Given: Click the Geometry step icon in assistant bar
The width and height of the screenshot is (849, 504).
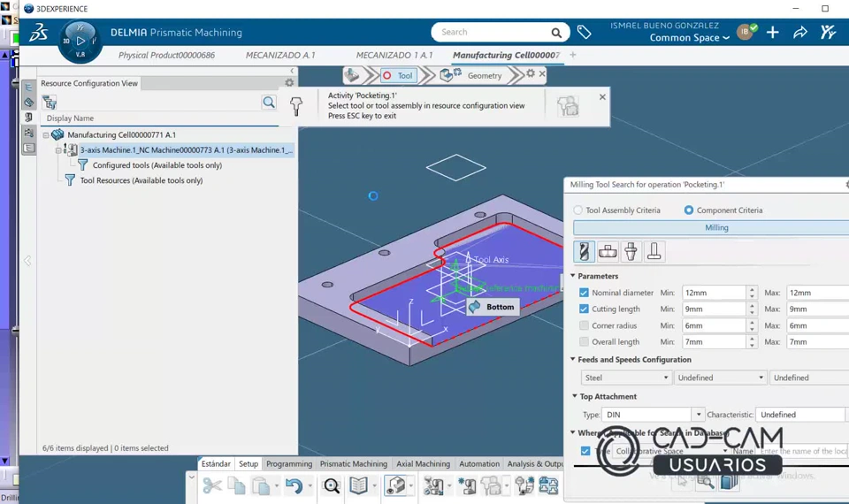Looking at the screenshot, I should coord(450,75).
